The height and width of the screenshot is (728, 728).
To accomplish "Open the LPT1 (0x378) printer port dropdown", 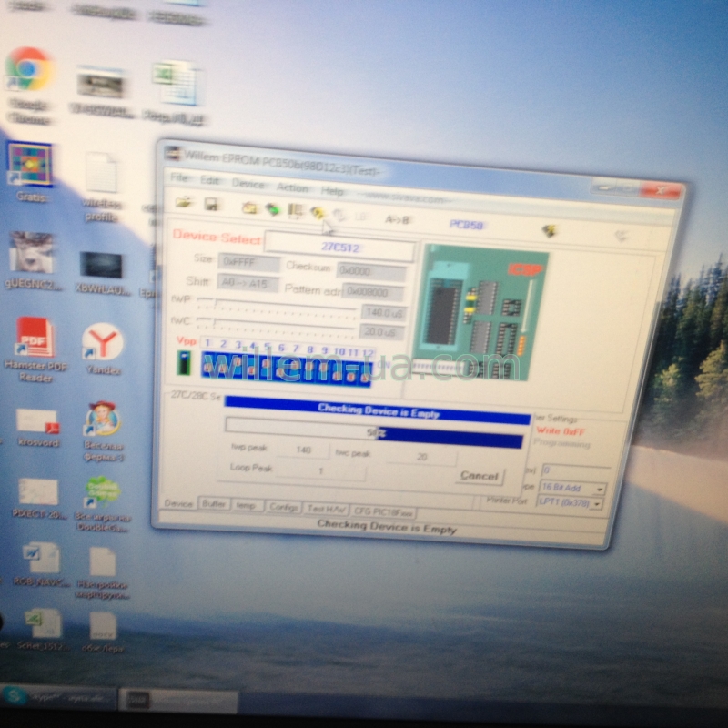I will point(570,502).
